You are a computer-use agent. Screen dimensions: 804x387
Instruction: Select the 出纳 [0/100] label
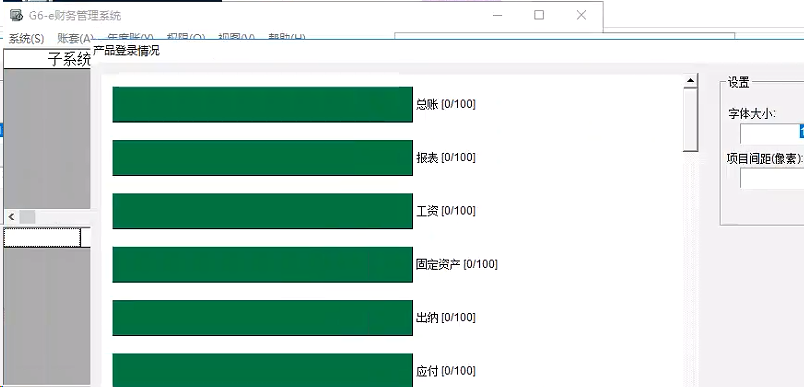(446, 317)
